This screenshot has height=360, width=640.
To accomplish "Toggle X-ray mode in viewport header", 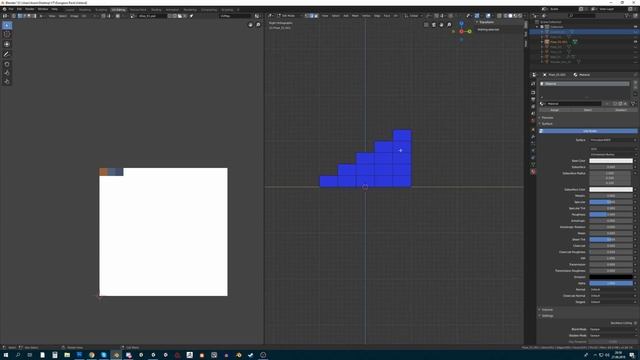I will coord(499,16).
